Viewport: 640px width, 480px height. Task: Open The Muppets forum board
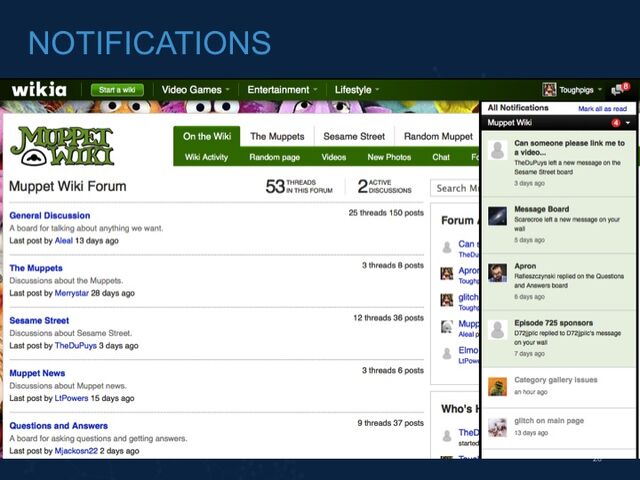[x=36, y=268]
